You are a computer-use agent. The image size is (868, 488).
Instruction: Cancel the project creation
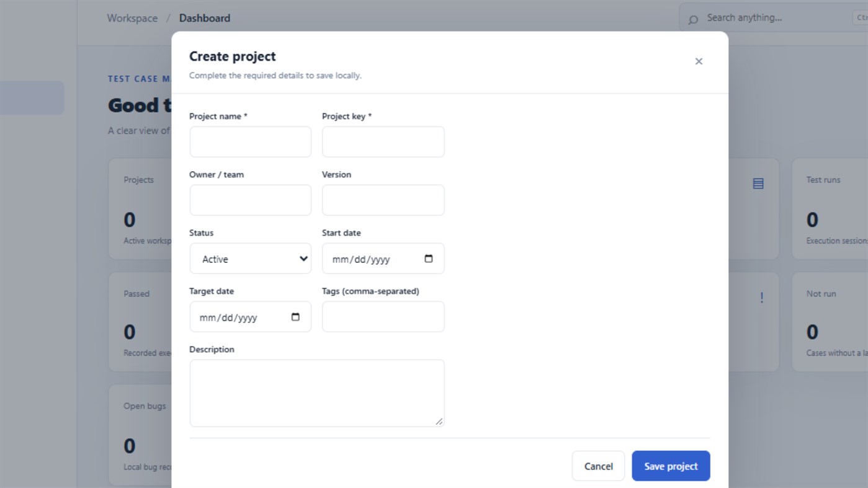598,466
